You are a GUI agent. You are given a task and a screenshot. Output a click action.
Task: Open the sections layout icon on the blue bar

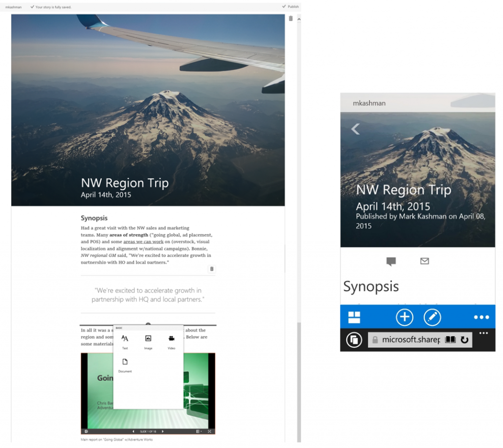[354, 316]
